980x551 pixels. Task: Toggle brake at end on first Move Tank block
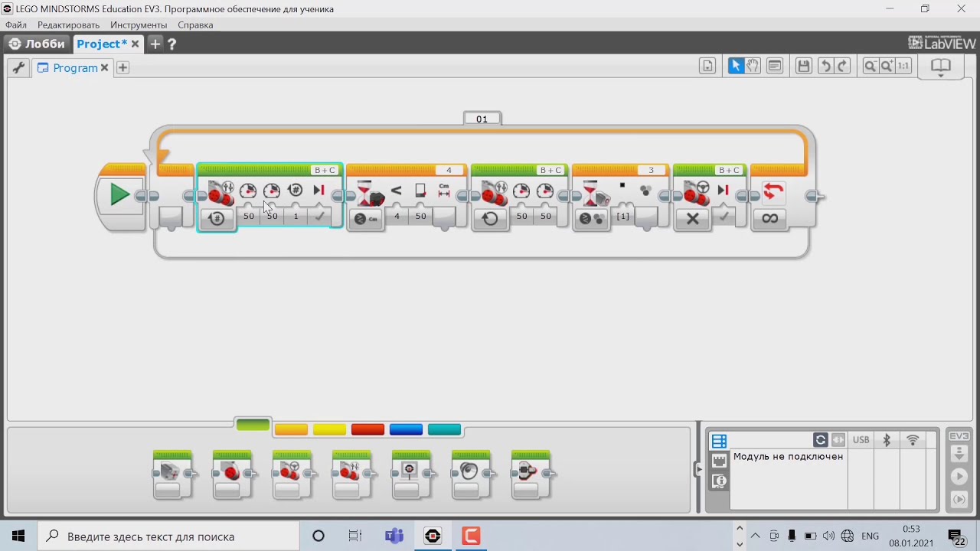point(319,217)
